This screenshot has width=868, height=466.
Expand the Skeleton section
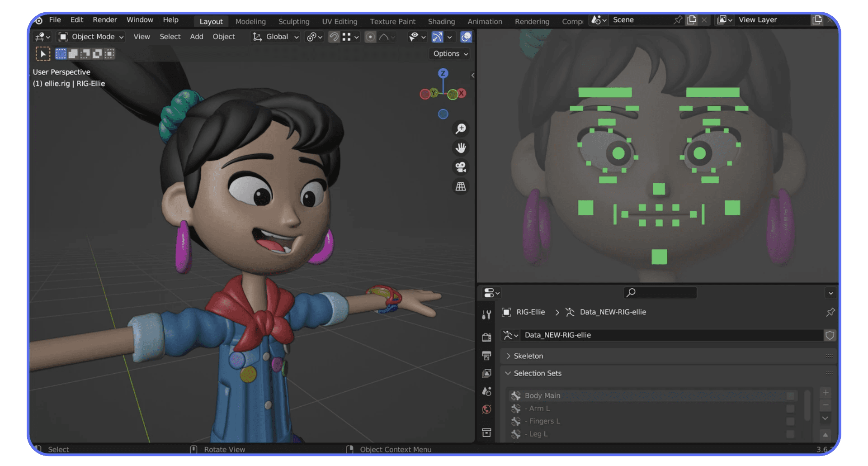click(528, 356)
